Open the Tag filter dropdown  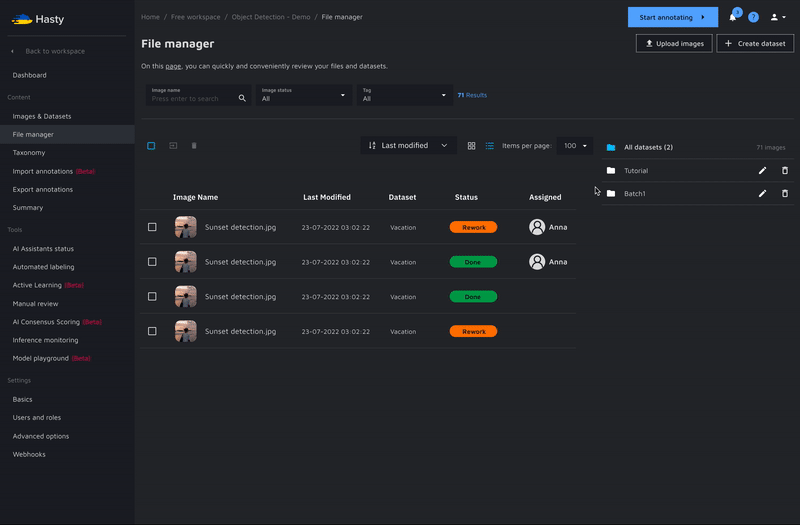click(x=405, y=95)
